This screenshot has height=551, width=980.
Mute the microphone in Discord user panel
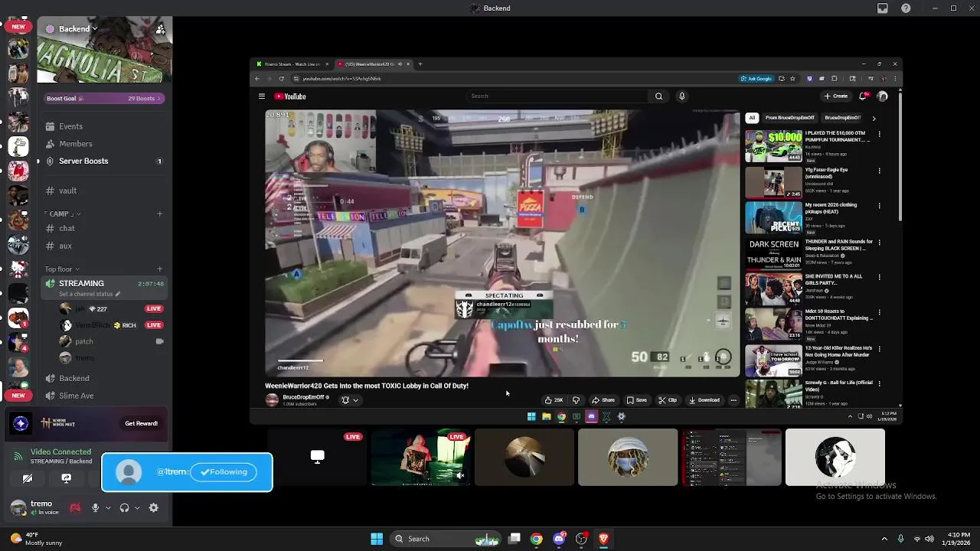pyautogui.click(x=95, y=507)
